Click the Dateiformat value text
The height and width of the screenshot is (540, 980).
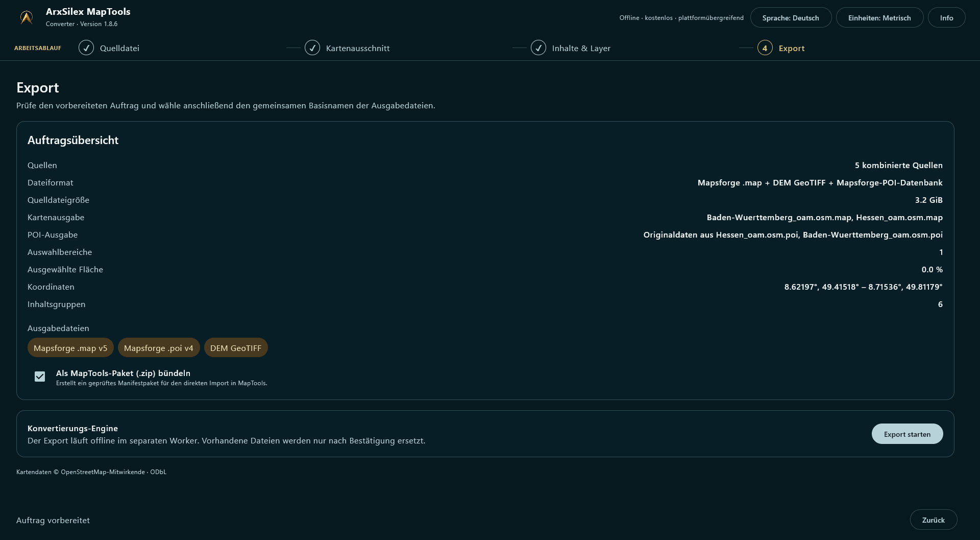pos(820,183)
